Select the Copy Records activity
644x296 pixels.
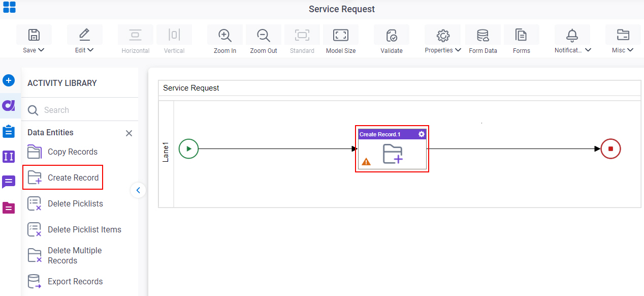pyautogui.click(x=62, y=152)
